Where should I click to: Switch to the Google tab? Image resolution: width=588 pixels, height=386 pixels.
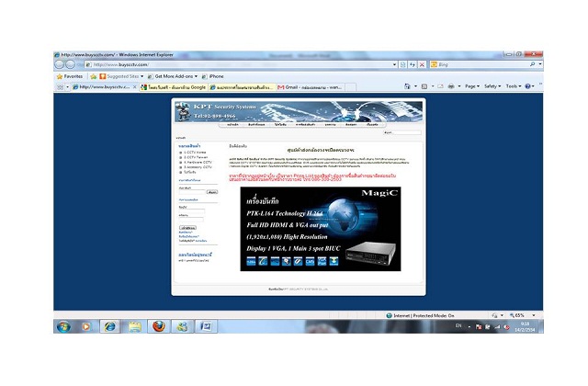[173, 87]
